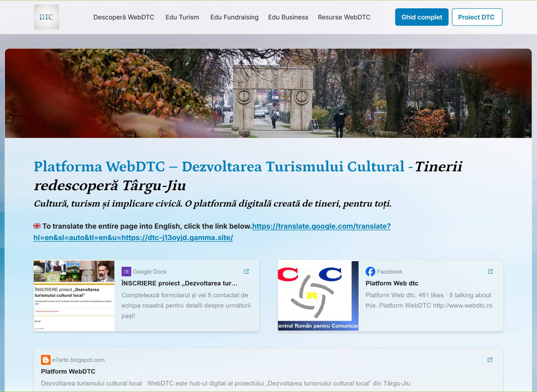This screenshot has width=537, height=392.
Task: Select Edu Fundraising in navigation
Action: pos(234,17)
